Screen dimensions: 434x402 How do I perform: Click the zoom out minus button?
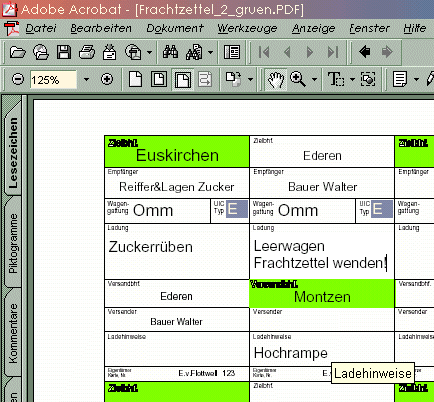tap(18, 79)
